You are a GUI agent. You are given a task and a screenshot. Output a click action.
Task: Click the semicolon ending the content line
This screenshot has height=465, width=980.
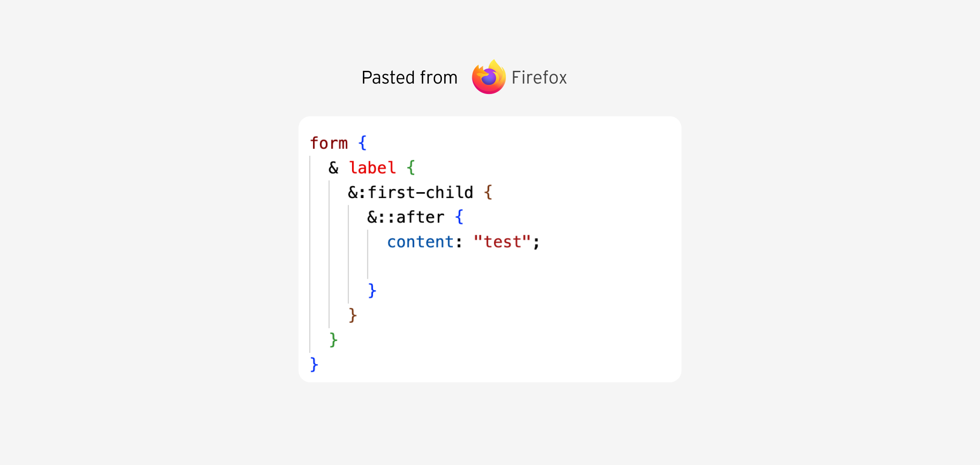point(536,242)
